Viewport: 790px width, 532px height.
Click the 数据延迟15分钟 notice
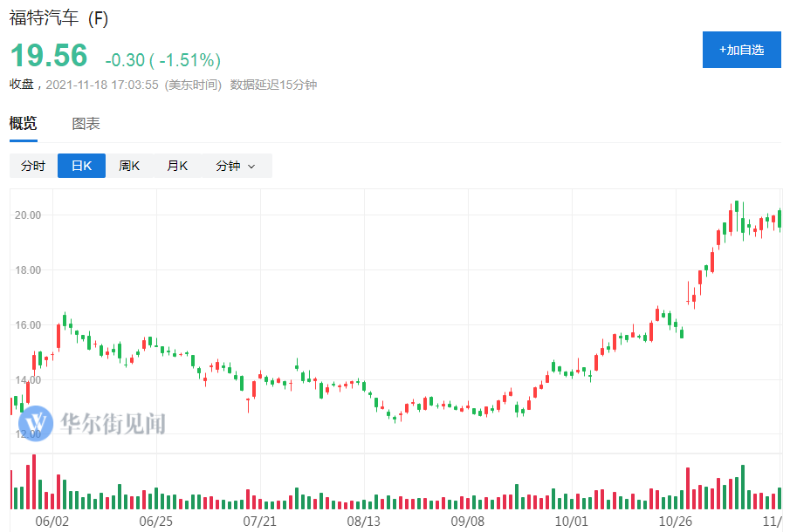pos(273,85)
